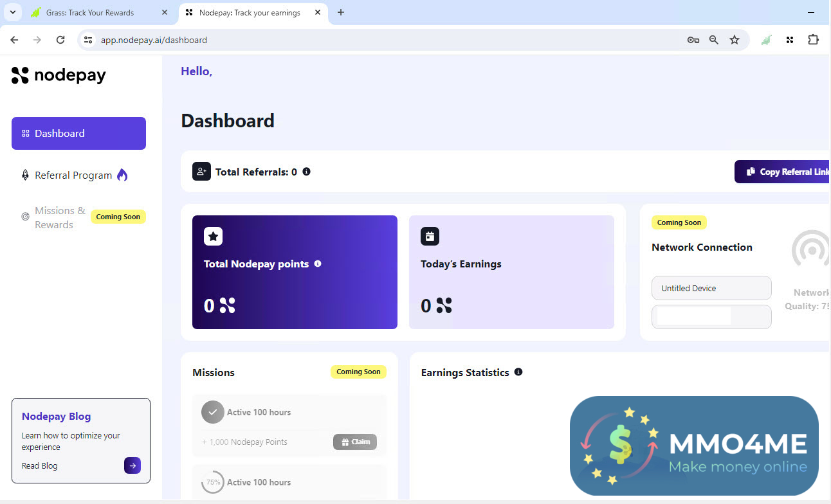Viewport: 831px width, 504px height.
Task: Click the Read Blog arrow button
Action: [x=132, y=466]
